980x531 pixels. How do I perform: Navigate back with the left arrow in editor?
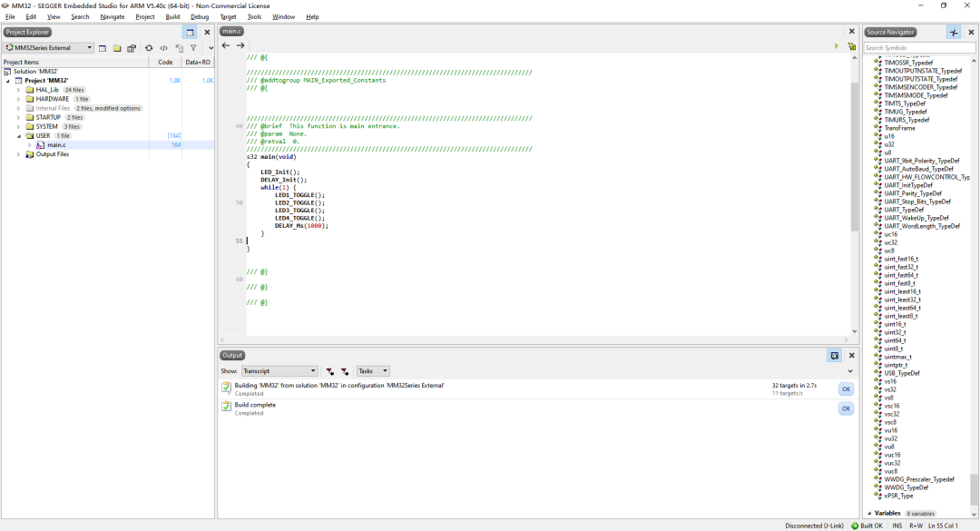(x=226, y=45)
